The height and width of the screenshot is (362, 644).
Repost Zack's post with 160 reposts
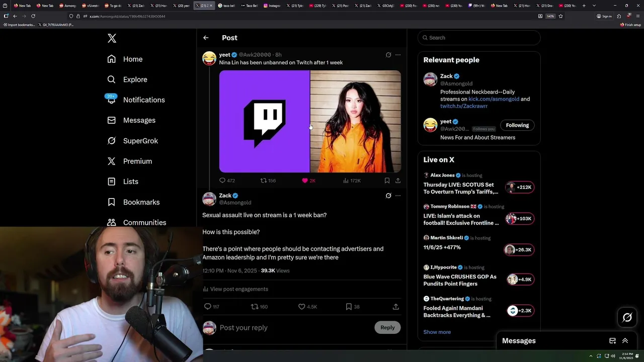(x=259, y=307)
